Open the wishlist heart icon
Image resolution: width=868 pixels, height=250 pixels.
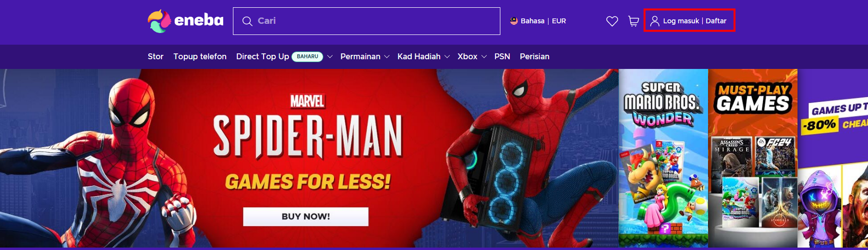tap(612, 21)
